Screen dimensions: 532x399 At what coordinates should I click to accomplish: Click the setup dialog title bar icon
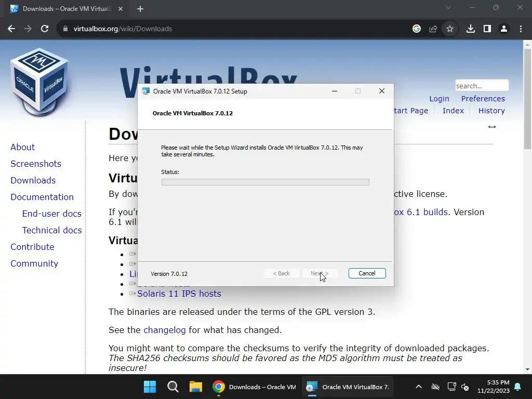click(x=146, y=91)
